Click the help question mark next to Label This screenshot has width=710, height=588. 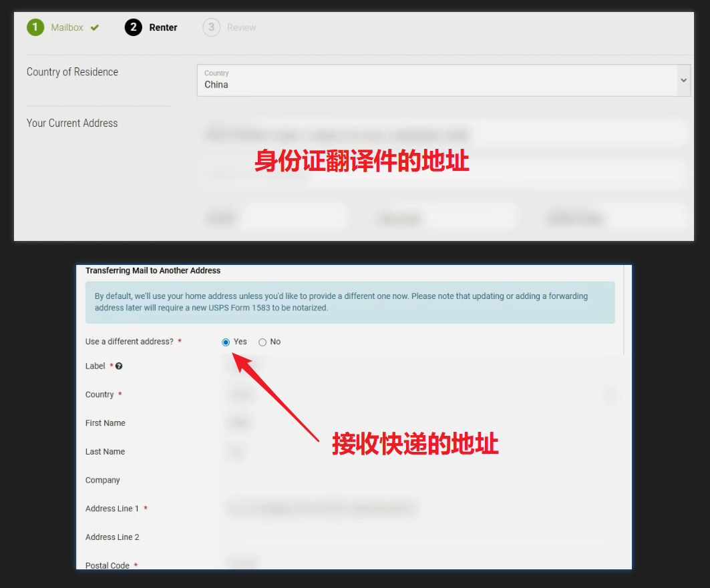(119, 366)
